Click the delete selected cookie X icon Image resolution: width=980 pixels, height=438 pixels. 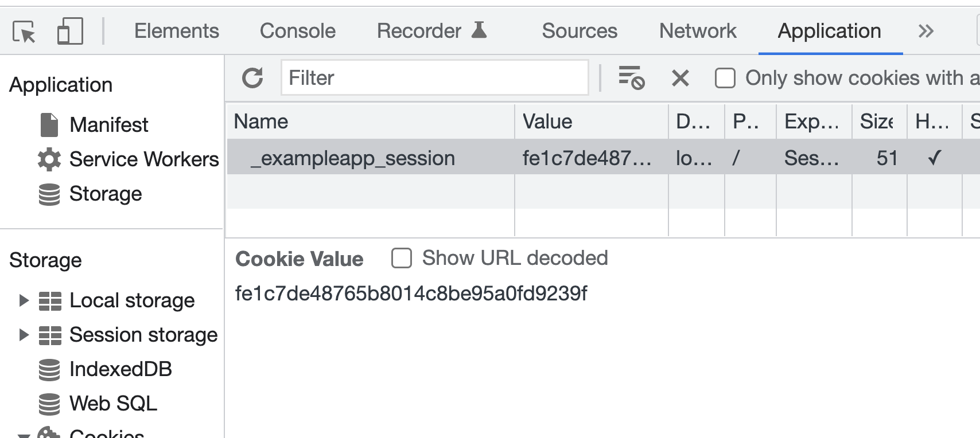[680, 78]
